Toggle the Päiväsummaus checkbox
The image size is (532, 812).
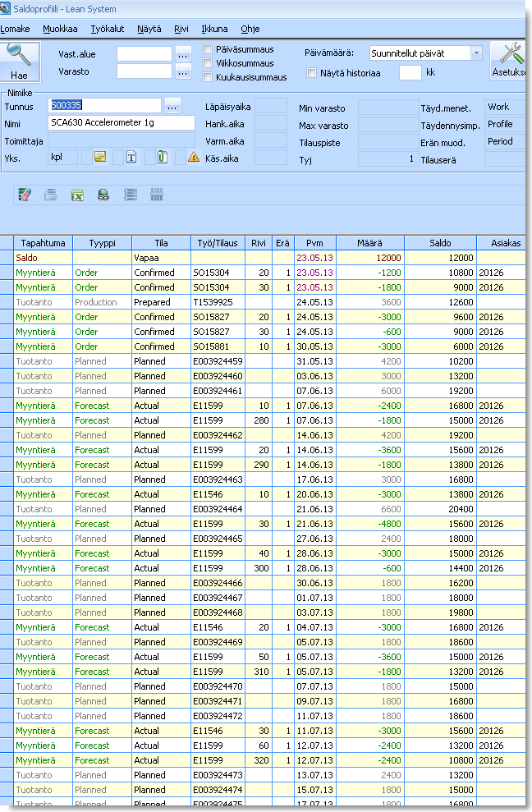pos(208,49)
